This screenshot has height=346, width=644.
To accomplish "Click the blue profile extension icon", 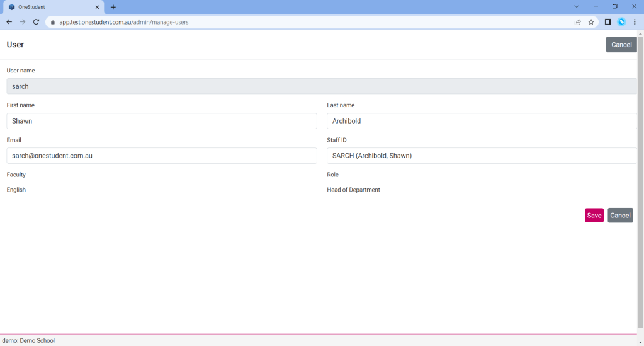I will tap(621, 22).
